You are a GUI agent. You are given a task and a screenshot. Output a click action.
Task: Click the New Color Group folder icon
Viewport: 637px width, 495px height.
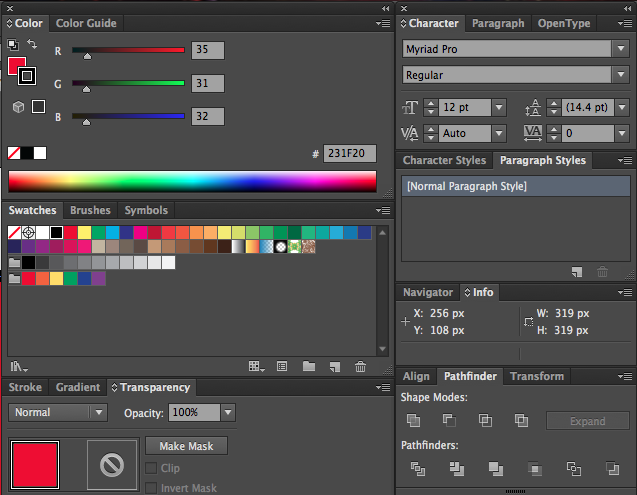(x=308, y=367)
